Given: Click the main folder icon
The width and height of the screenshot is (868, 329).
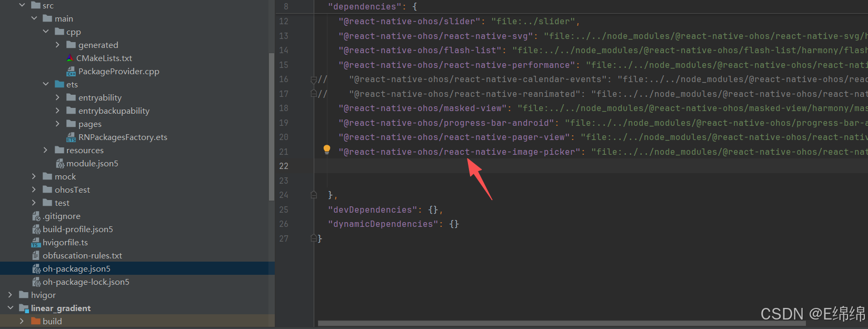Looking at the screenshot, I should pyautogui.click(x=47, y=18).
